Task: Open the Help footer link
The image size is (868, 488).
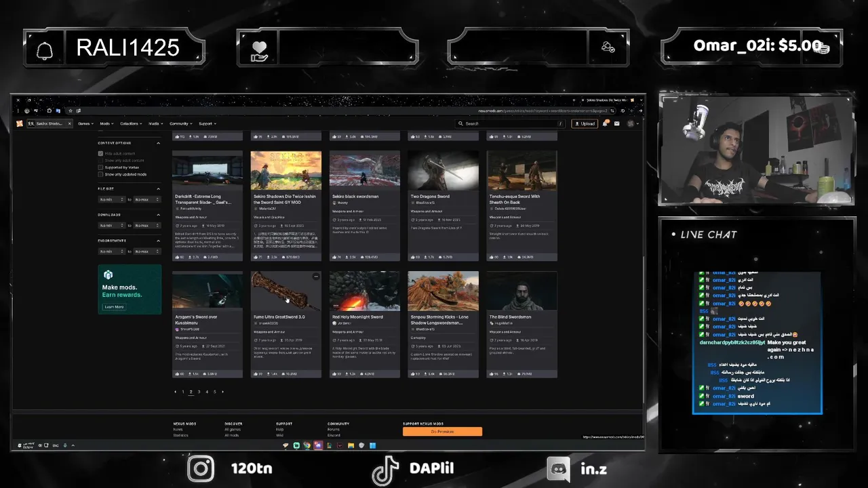Action: 279,429
